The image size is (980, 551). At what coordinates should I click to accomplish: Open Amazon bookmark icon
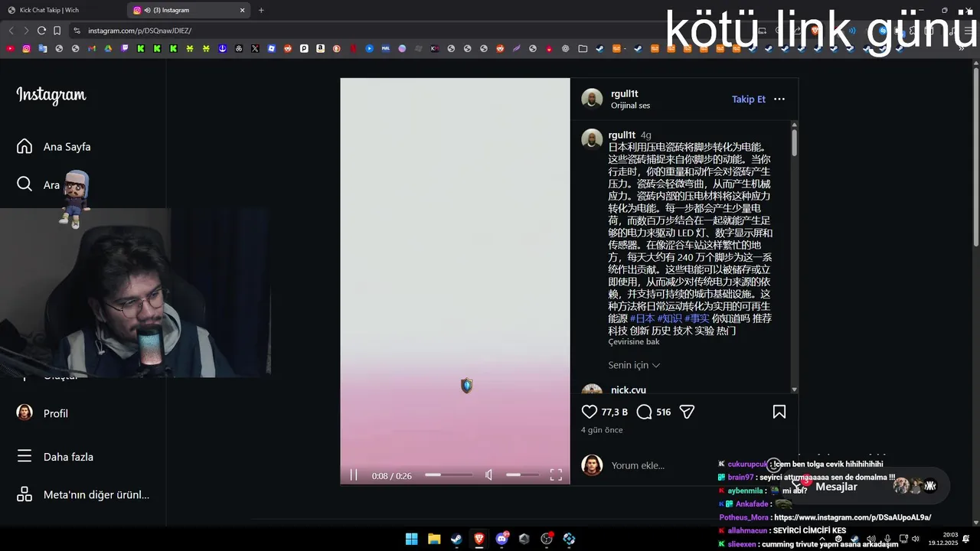coord(320,48)
